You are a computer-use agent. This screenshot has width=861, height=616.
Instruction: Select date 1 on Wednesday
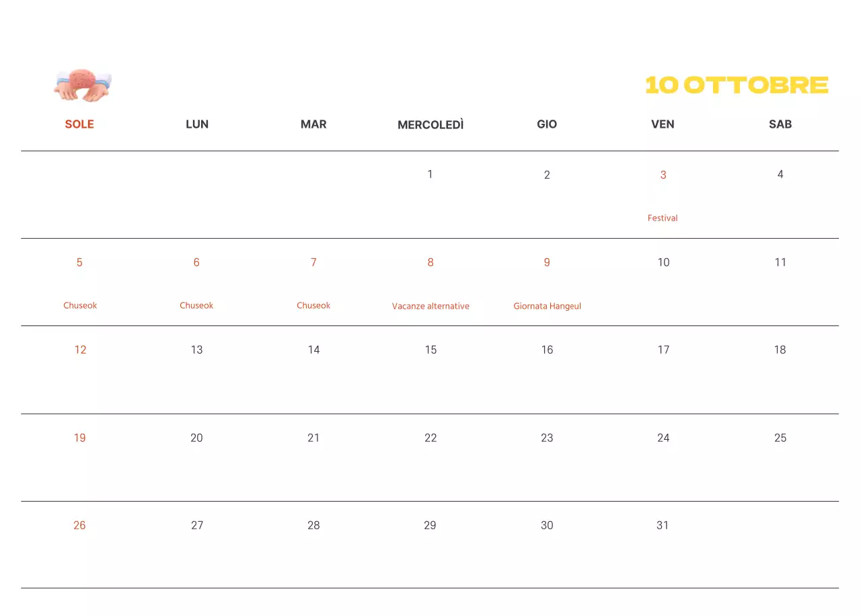(430, 175)
